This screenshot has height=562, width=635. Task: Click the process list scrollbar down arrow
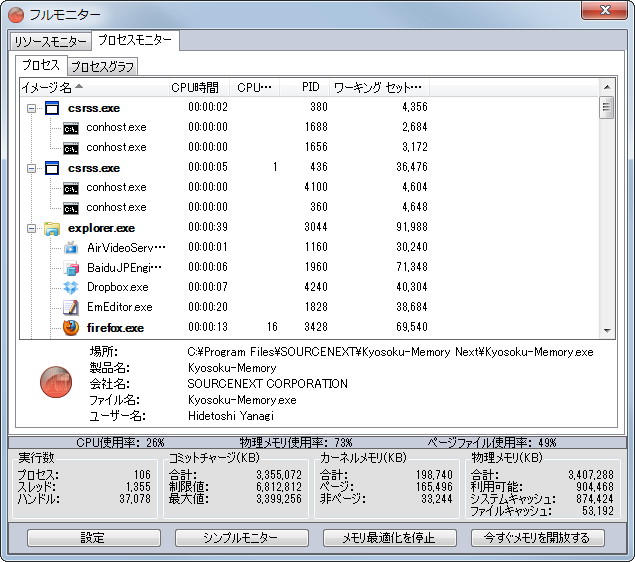[607, 330]
